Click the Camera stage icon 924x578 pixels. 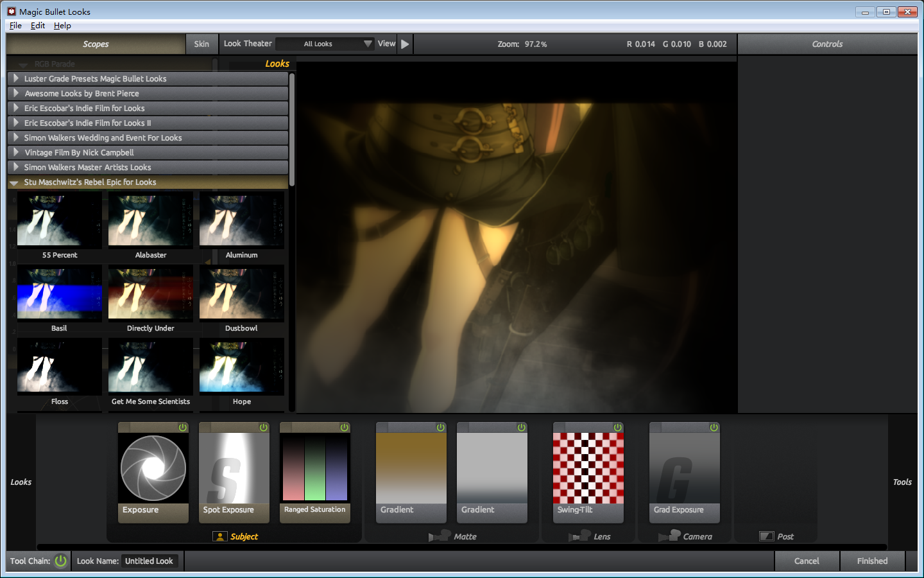[669, 536]
